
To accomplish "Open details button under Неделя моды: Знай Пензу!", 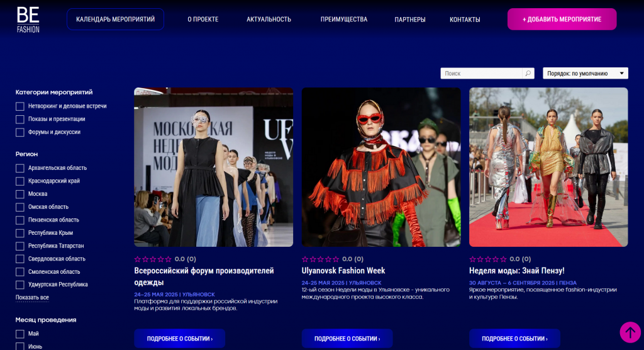I will 514,339.
